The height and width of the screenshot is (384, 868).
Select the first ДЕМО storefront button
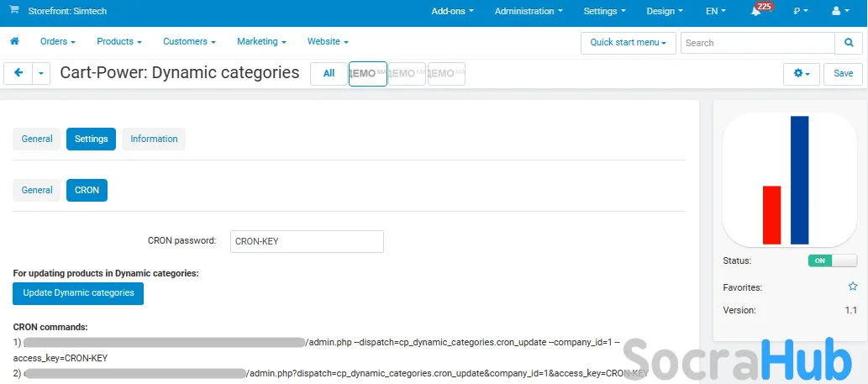tap(368, 74)
